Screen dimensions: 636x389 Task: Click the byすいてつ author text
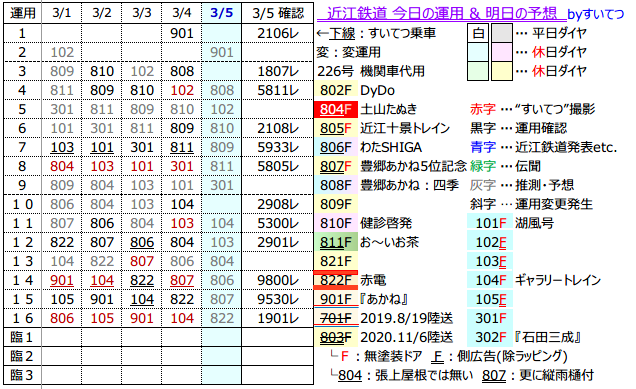[x=595, y=14]
